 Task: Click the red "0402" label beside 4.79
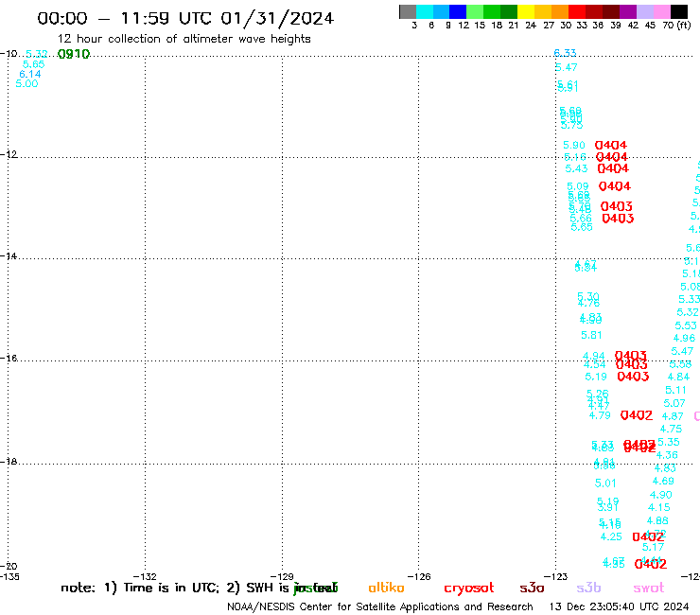point(637,415)
